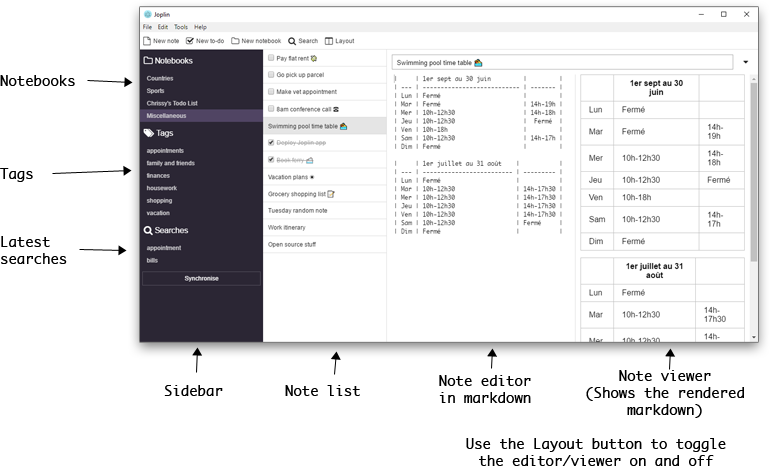Click the Searches magnifier icon in sidebar
770x466 pixels.
pos(148,230)
